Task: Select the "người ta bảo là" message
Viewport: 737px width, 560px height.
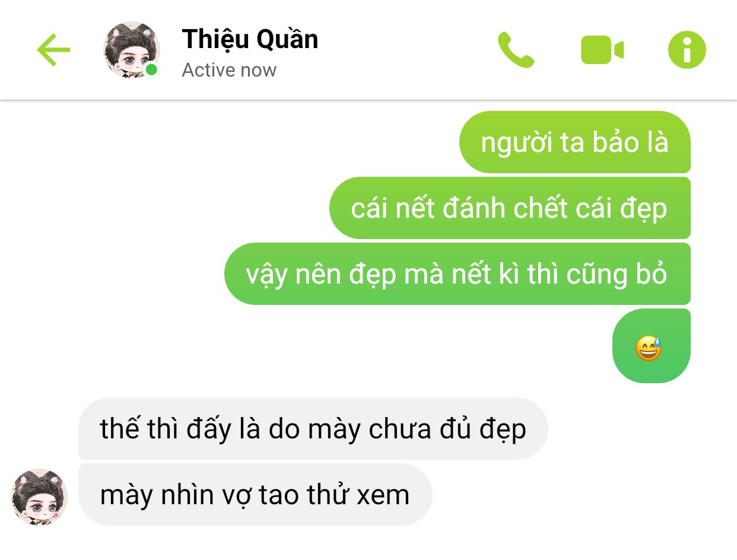Action: 574,142
